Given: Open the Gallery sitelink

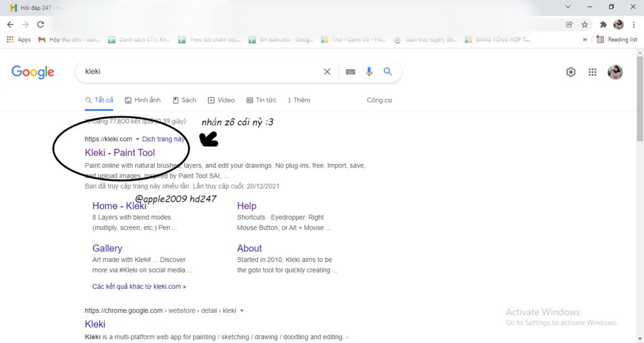Looking at the screenshot, I should 107,248.
